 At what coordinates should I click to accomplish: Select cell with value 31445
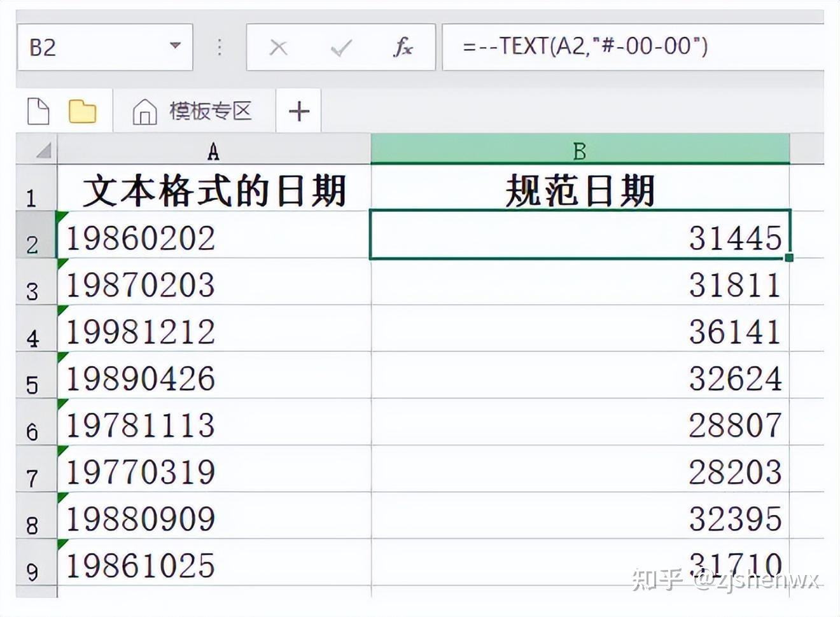point(580,235)
